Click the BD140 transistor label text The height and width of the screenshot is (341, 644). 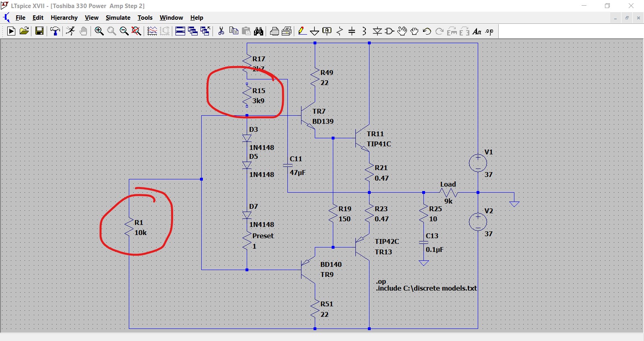[331, 264]
